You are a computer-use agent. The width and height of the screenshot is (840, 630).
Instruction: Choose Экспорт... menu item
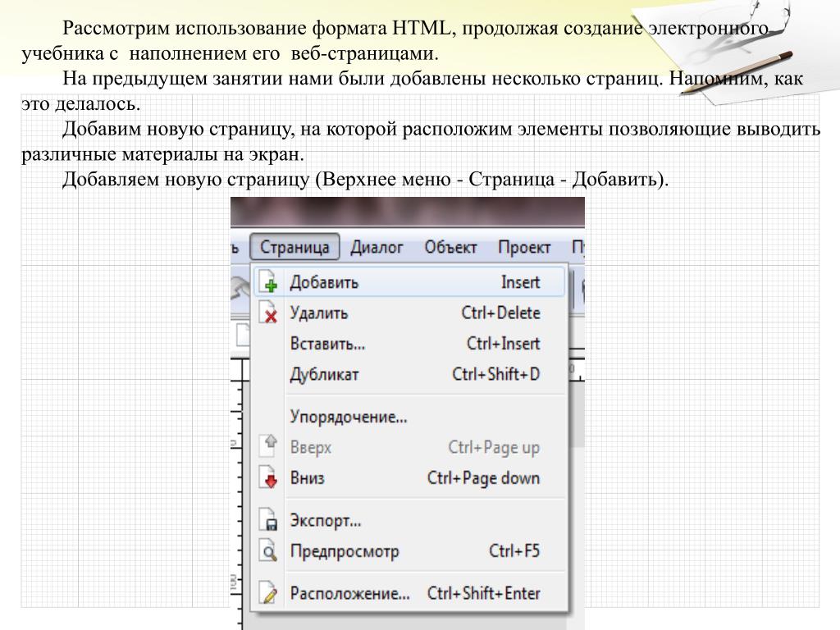(326, 521)
